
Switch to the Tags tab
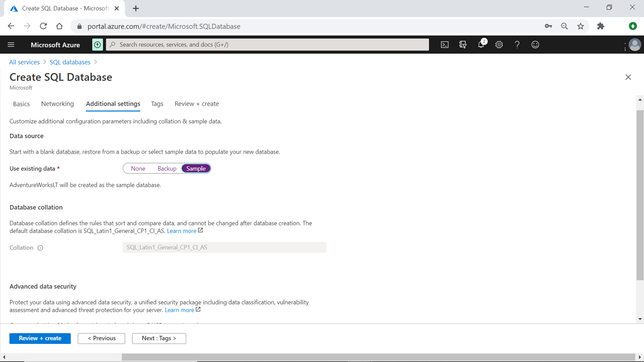coord(157,104)
